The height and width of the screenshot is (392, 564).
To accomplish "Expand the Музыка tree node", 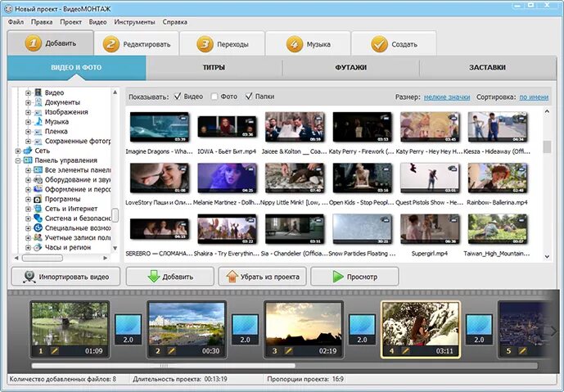I will click(x=28, y=122).
